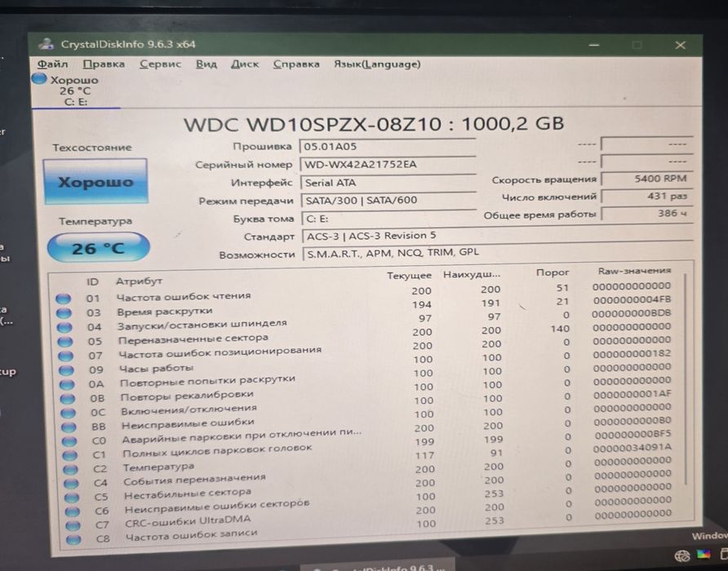Click the Serial ATA interface field
The image size is (728, 571).
click(388, 183)
